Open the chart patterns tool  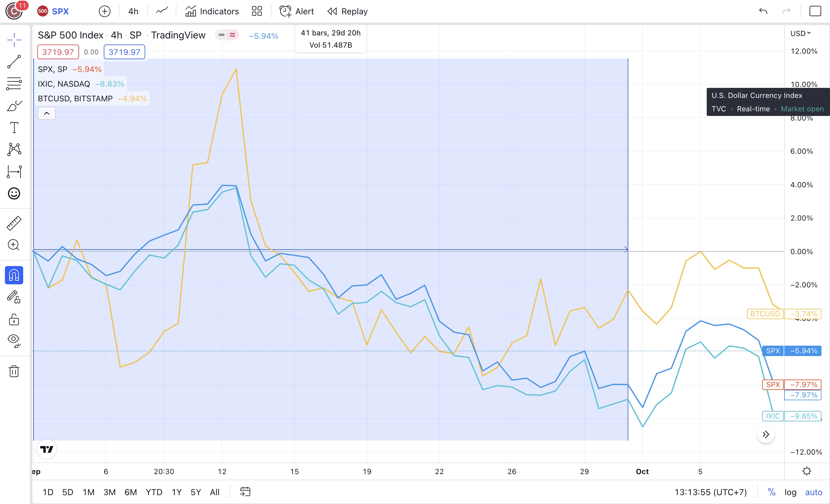14,149
